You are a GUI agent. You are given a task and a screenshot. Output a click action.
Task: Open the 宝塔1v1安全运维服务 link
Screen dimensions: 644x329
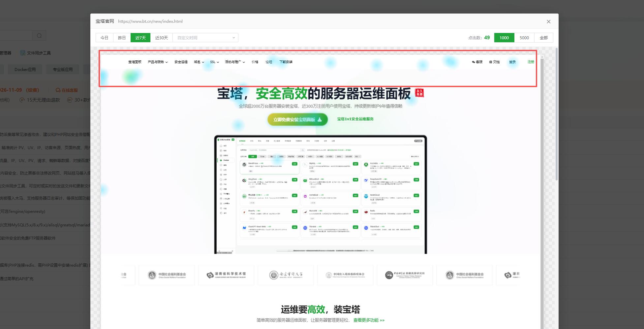tap(355, 119)
